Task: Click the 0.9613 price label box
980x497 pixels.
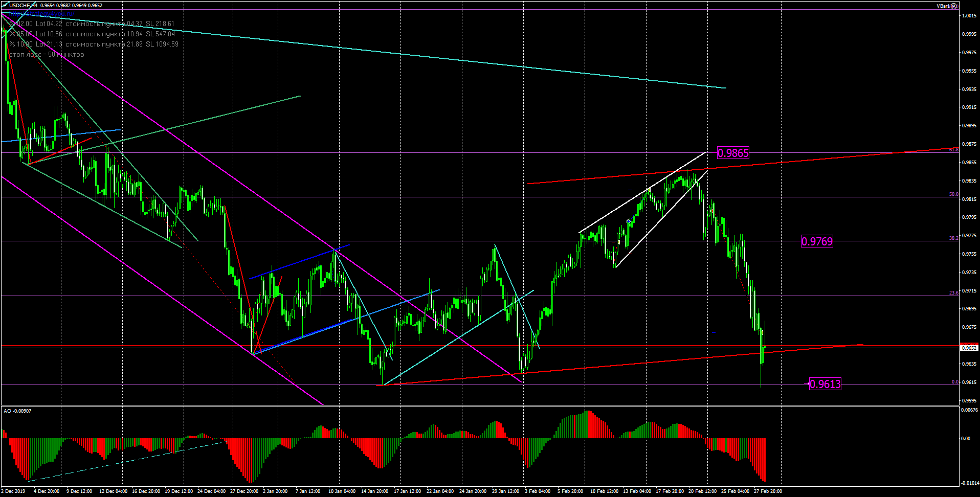Action: point(825,384)
